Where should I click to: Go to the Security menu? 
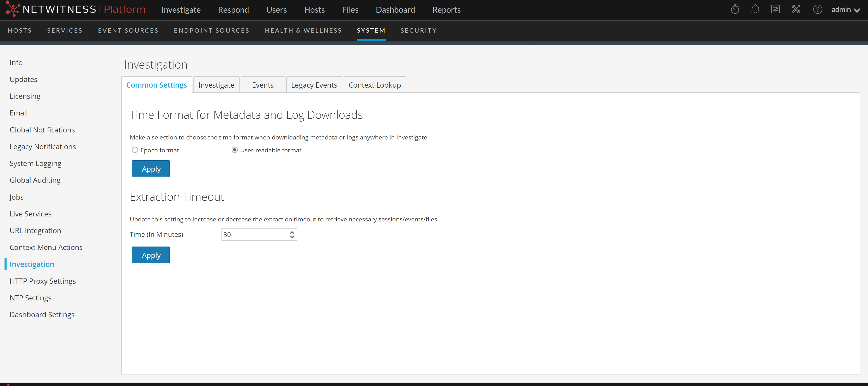pyautogui.click(x=418, y=30)
